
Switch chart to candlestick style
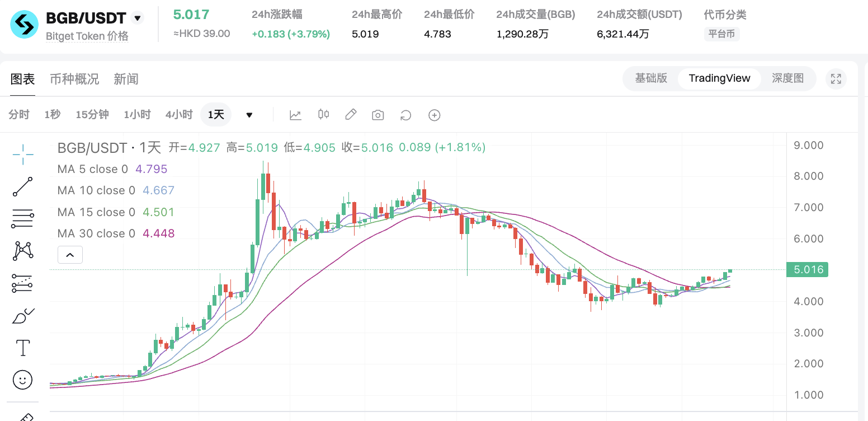[x=323, y=114]
